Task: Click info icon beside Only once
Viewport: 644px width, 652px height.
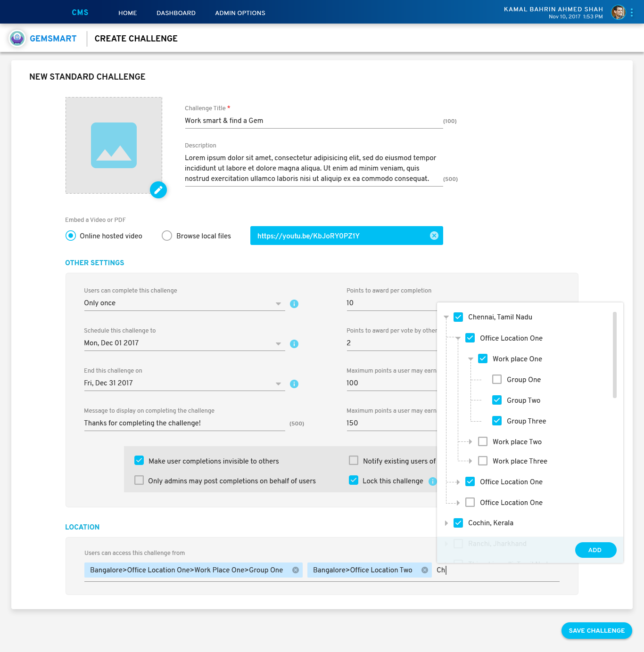Action: [x=294, y=304]
